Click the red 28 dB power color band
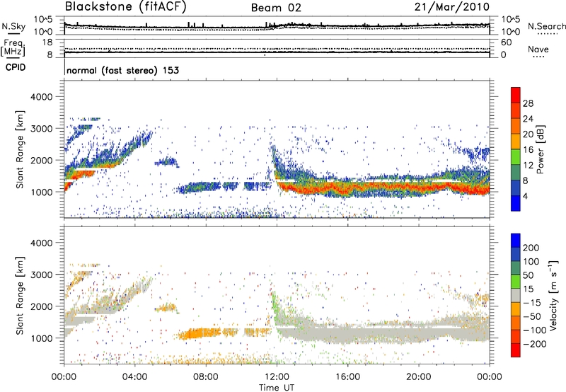This screenshot has height=392, width=566. click(516, 95)
